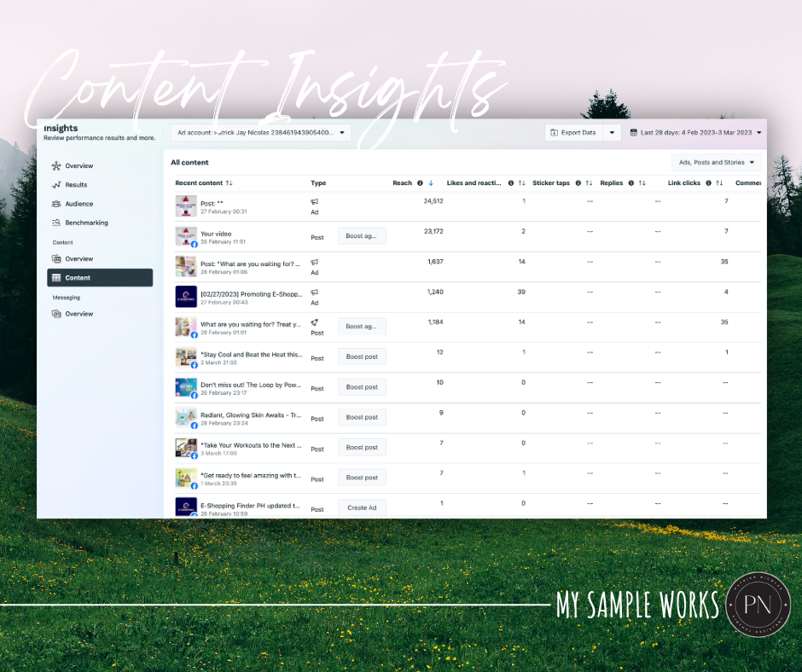The image size is (802, 672).
Task: Open the Ads, Posts and Stories filter
Action: (716, 162)
